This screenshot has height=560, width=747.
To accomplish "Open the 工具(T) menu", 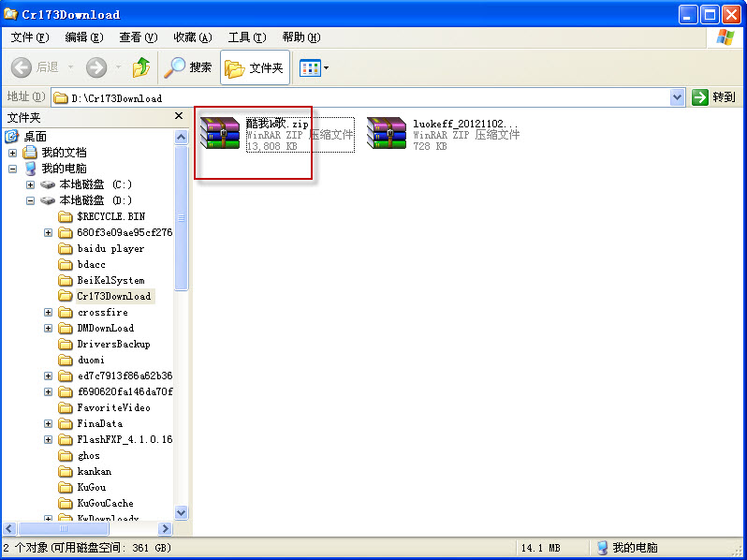I will coord(247,37).
